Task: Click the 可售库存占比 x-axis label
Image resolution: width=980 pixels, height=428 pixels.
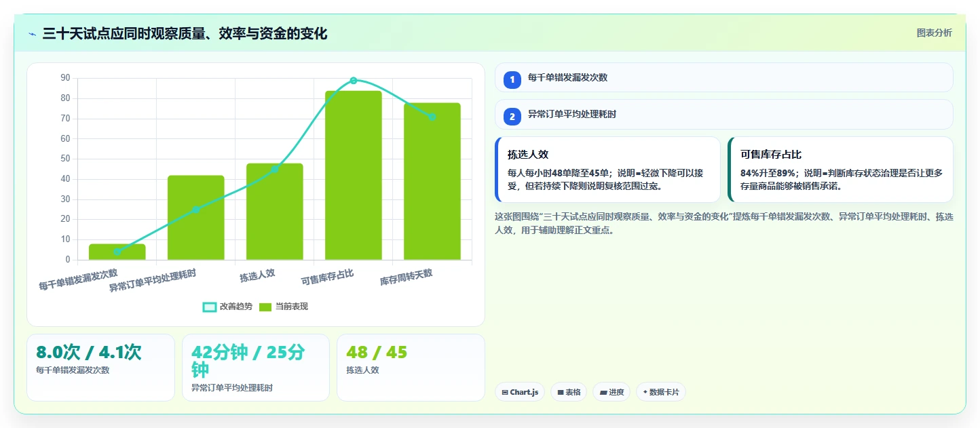Action: [x=327, y=277]
